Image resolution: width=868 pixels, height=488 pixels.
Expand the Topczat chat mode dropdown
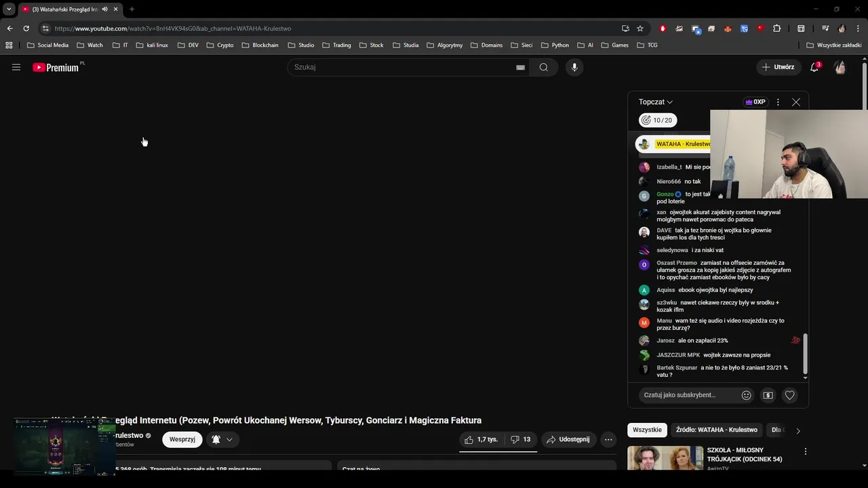[655, 102]
